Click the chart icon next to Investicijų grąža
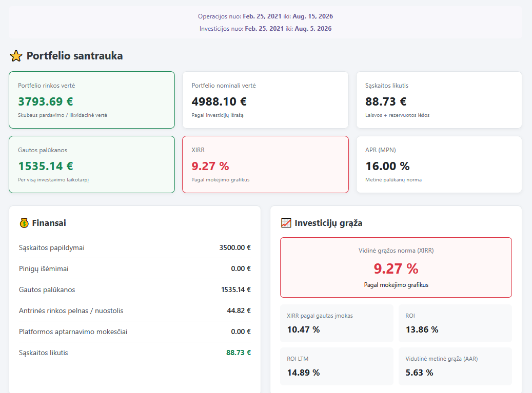The image size is (532, 393). [286, 223]
